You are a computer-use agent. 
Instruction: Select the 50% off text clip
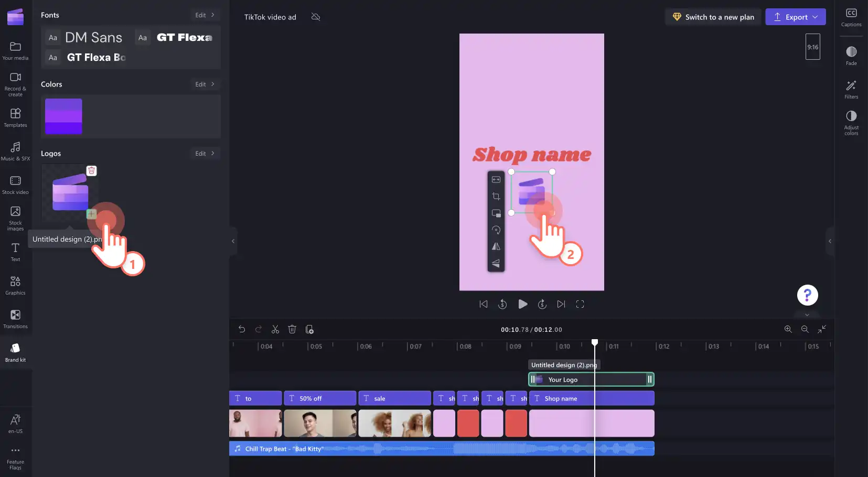(320, 398)
